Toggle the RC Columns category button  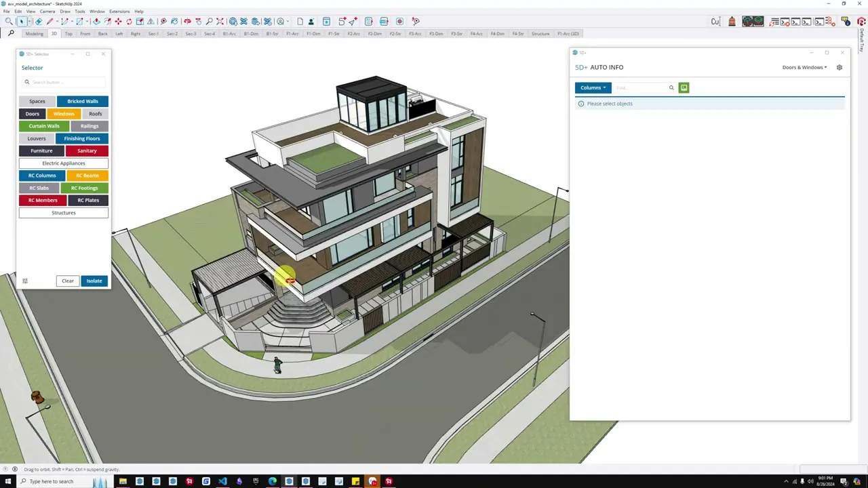42,176
